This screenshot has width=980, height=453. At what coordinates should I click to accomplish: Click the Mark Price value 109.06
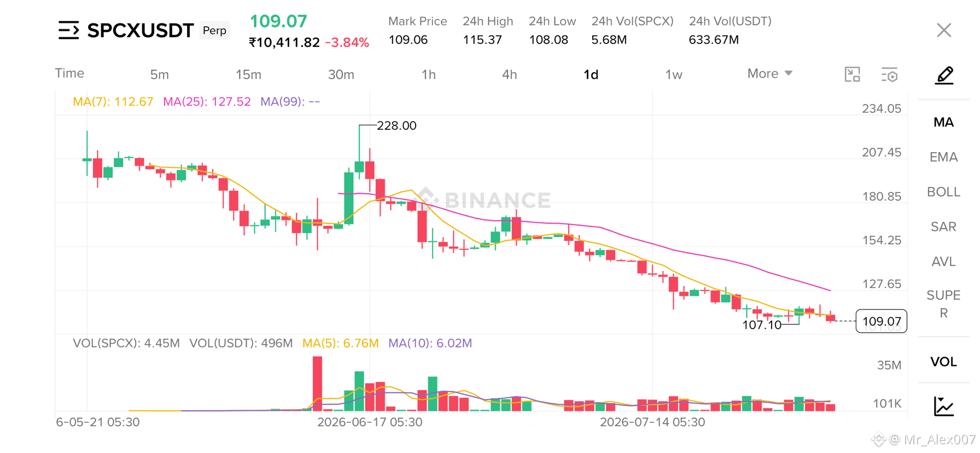tap(408, 40)
